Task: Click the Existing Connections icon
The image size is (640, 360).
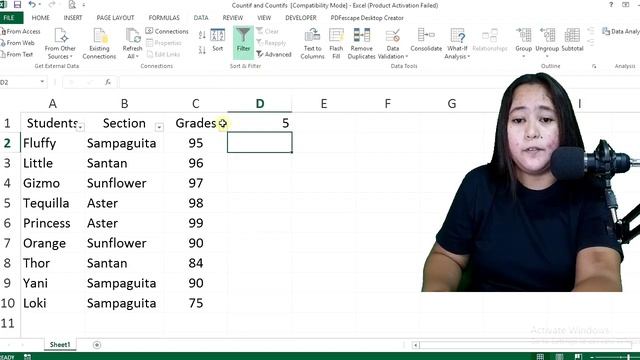Action: (100, 36)
